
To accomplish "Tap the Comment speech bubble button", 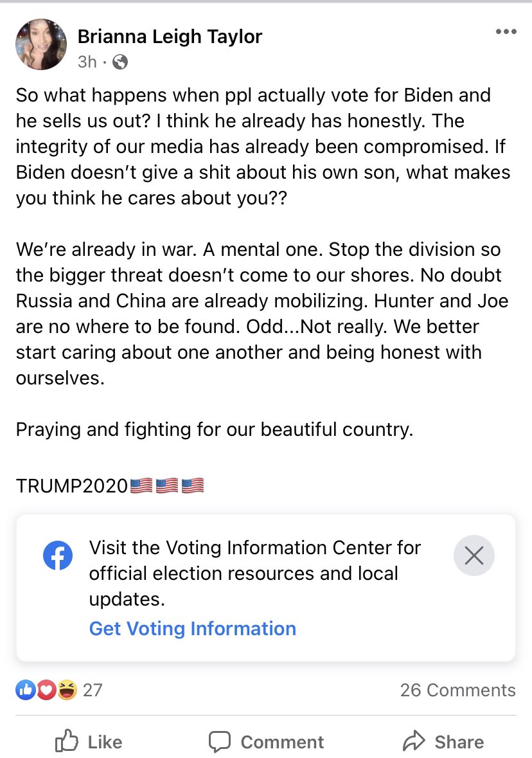I will click(266, 741).
